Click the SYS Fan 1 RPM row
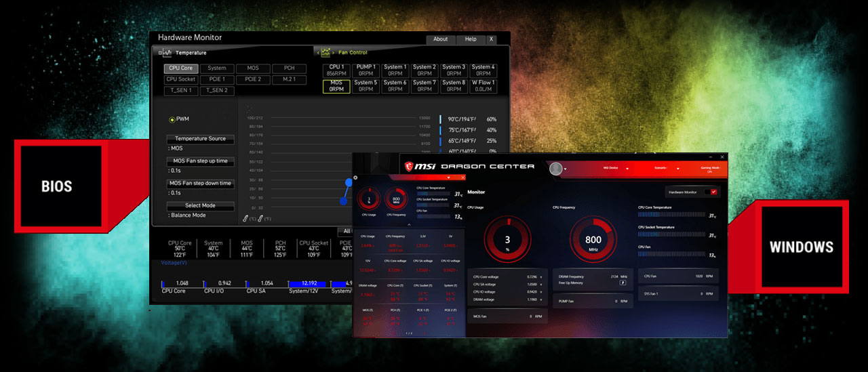This screenshot has height=372, width=868. click(x=678, y=294)
